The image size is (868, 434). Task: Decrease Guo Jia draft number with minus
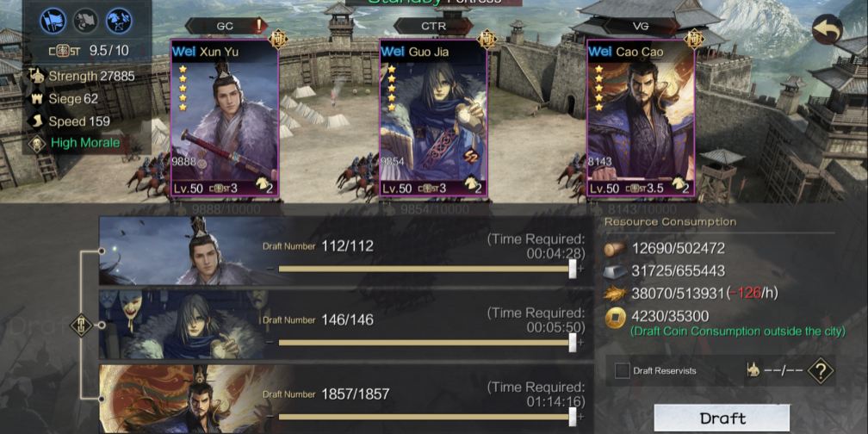tap(270, 343)
